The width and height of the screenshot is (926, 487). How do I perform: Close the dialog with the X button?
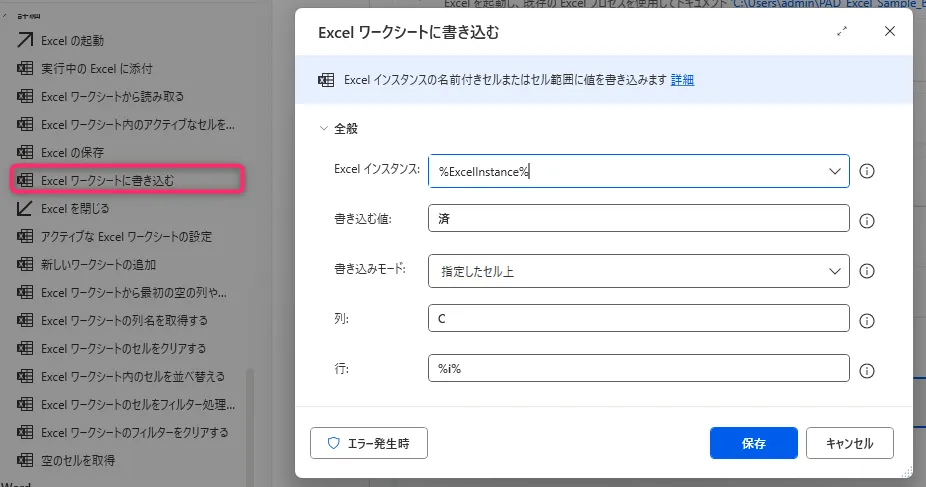coord(890,32)
